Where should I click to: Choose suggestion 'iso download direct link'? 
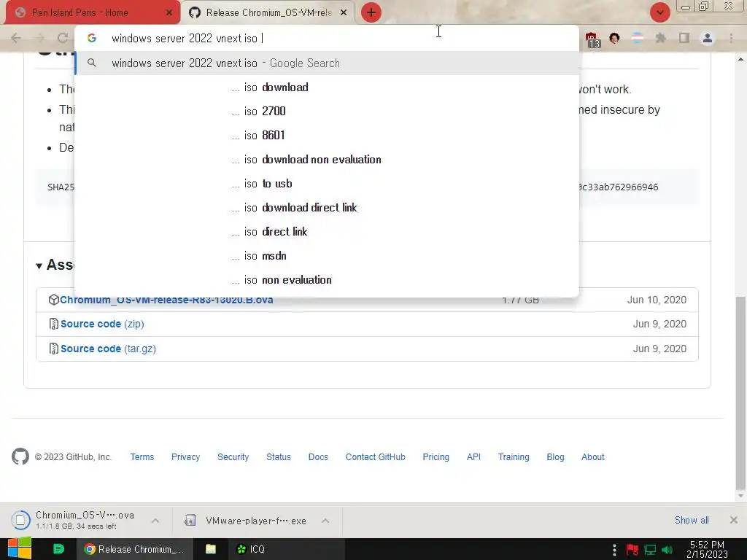pos(326,208)
